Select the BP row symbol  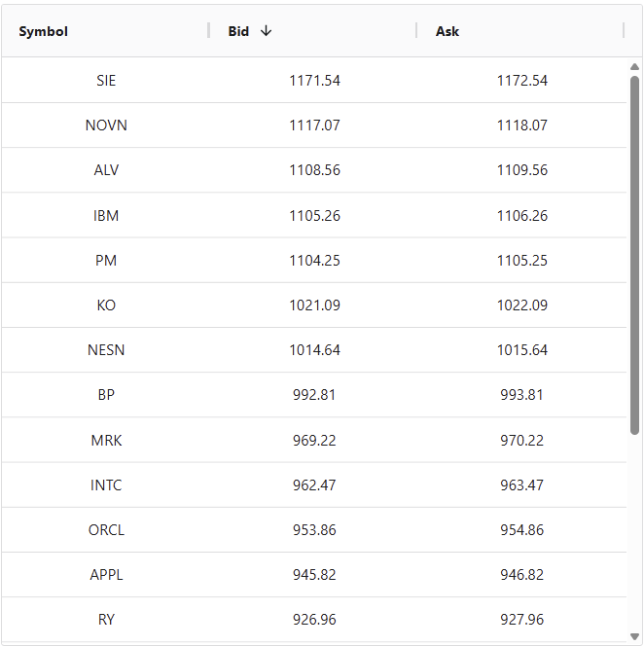click(x=106, y=395)
